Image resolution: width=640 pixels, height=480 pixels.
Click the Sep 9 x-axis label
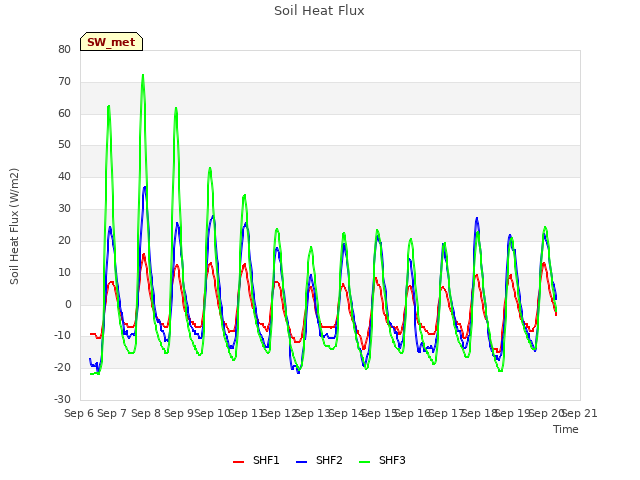click(179, 413)
